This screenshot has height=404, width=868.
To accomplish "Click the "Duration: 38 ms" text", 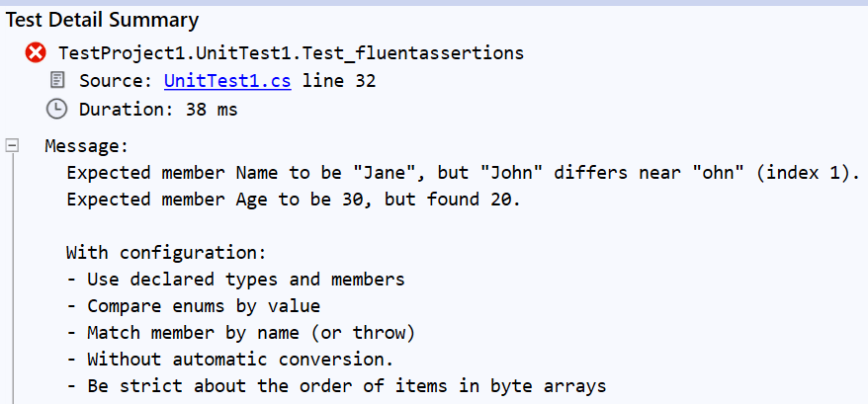I will click(x=158, y=109).
